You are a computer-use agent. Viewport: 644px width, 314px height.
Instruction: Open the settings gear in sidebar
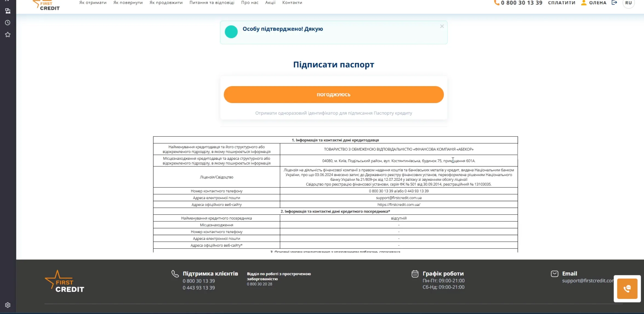coord(8,305)
